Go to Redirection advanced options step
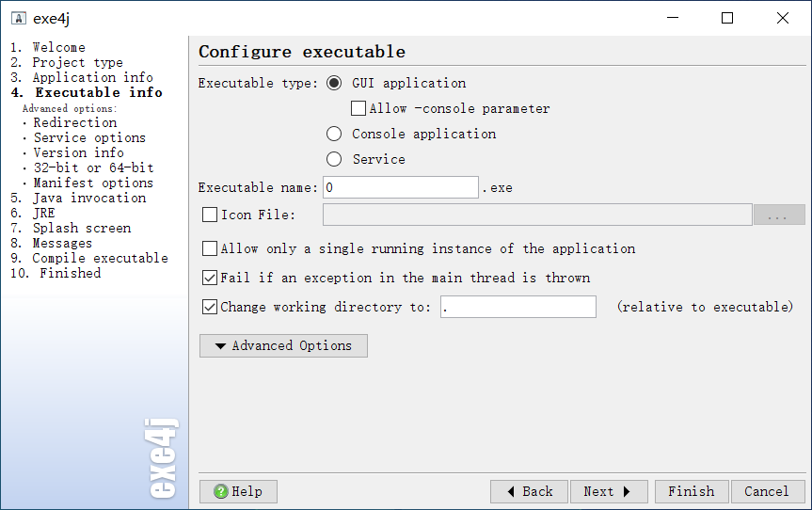This screenshot has height=510, width=812. [75, 122]
